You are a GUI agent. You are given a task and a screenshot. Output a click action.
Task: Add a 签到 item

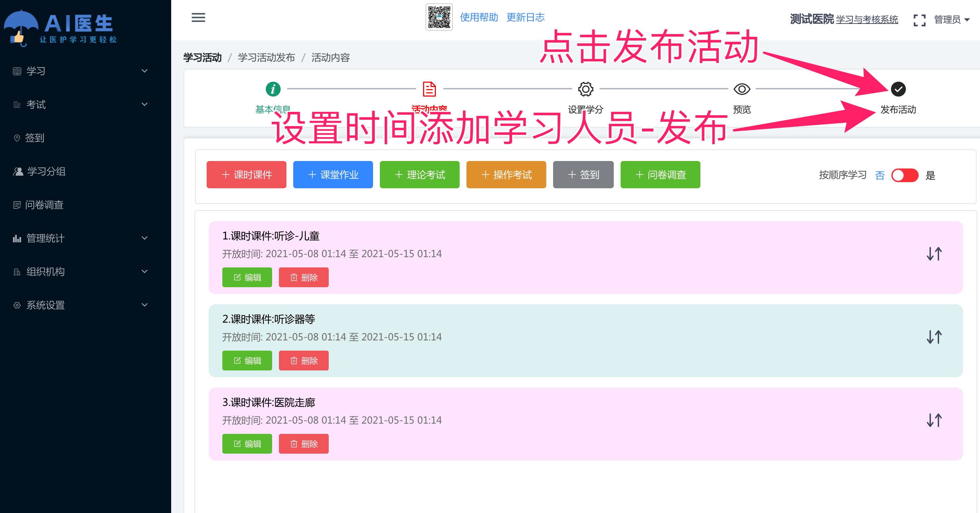pyautogui.click(x=583, y=175)
